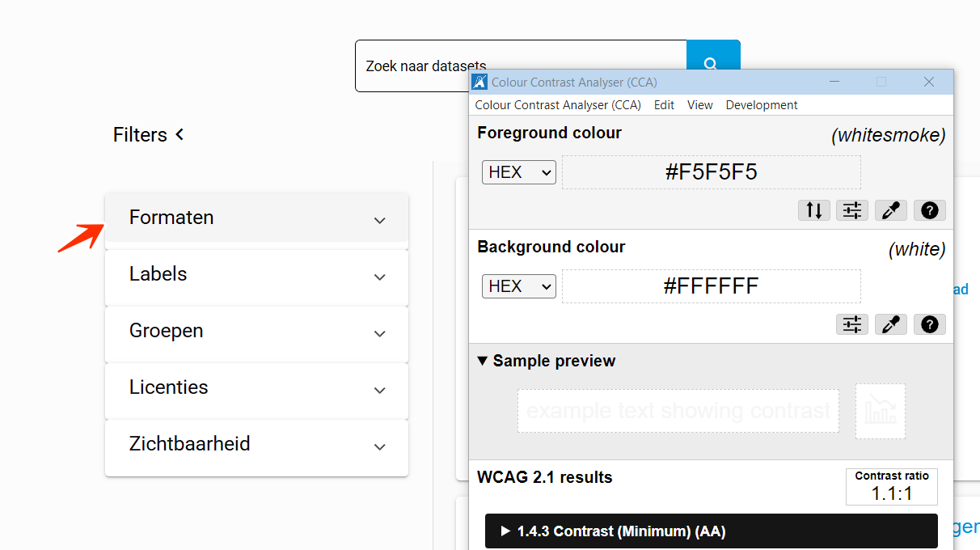This screenshot has width=980, height=550.
Task: Click the swap colours arrows icon
Action: [814, 210]
